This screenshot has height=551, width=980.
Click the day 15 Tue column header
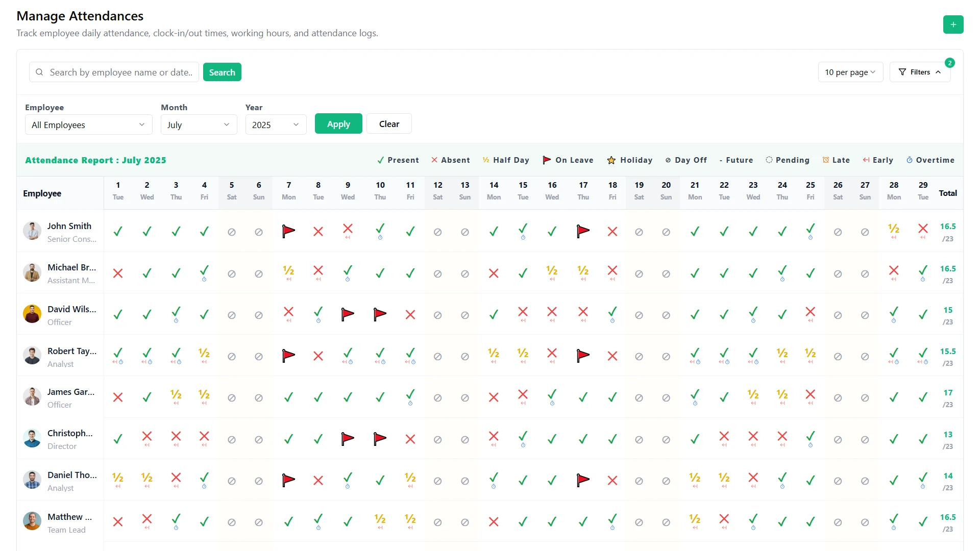[523, 191]
